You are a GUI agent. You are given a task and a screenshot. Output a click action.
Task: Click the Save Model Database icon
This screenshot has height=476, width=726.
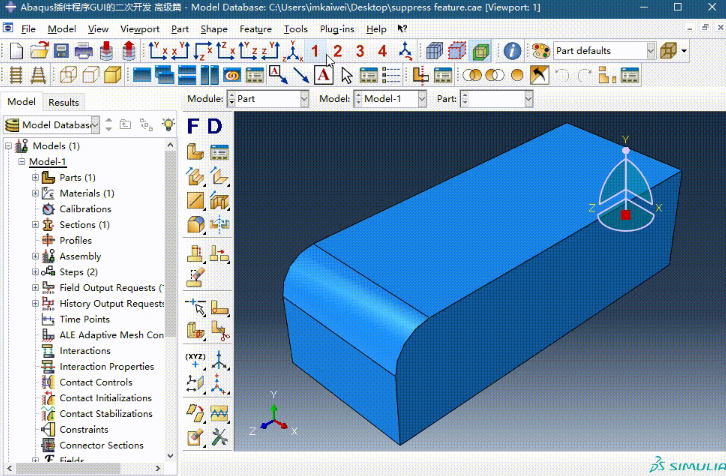tap(62, 50)
